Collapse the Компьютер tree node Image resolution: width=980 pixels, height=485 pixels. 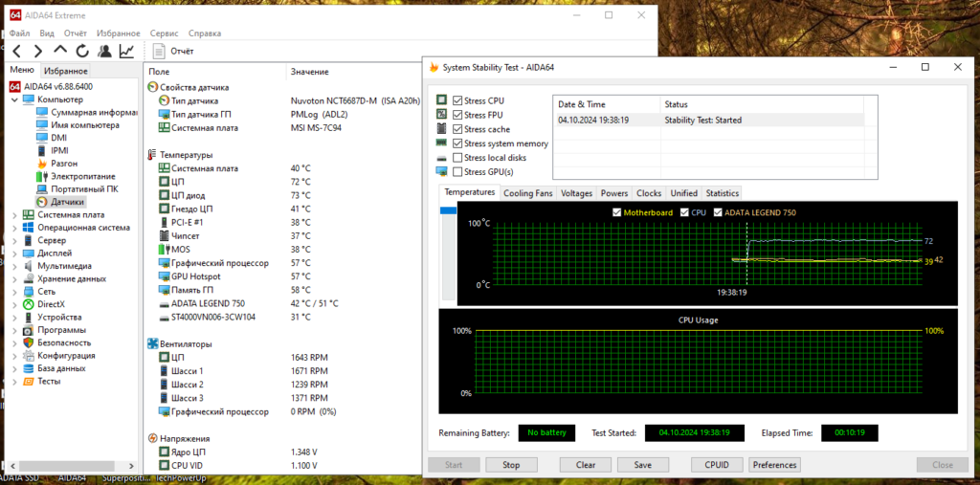(15, 99)
